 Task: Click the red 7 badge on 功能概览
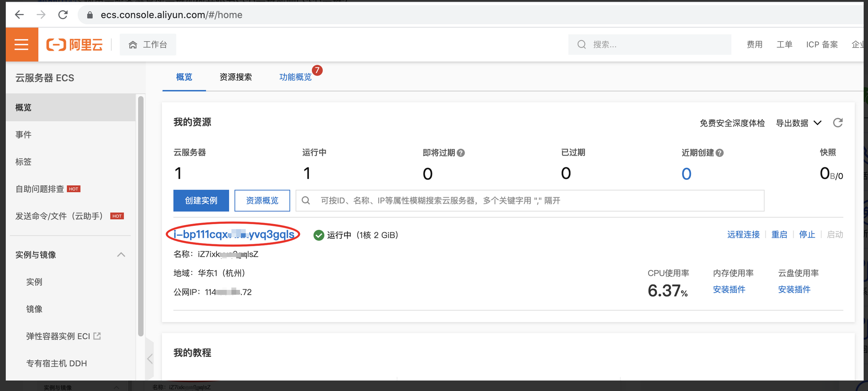click(x=317, y=70)
